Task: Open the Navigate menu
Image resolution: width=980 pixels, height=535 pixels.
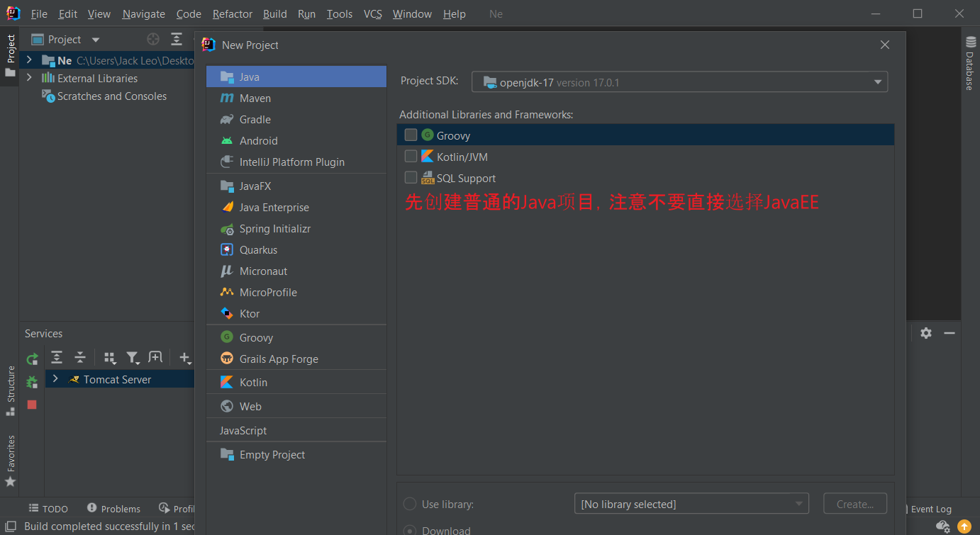Action: point(143,13)
